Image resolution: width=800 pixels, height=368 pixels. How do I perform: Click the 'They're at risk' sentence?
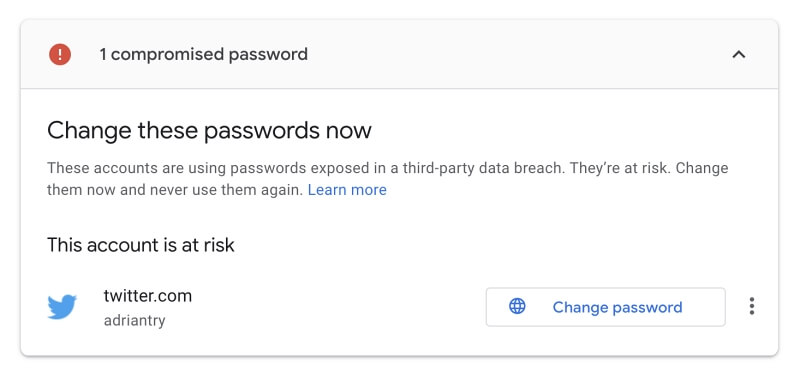click(619, 168)
